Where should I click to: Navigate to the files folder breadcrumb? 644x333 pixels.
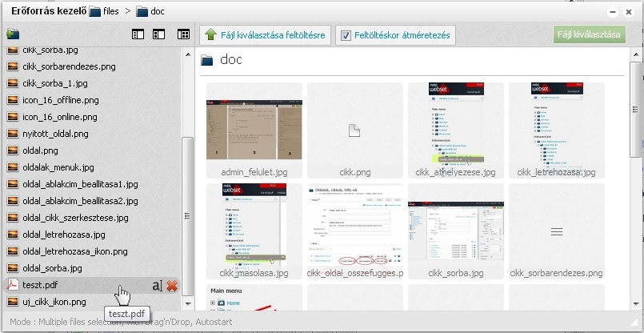pos(104,12)
